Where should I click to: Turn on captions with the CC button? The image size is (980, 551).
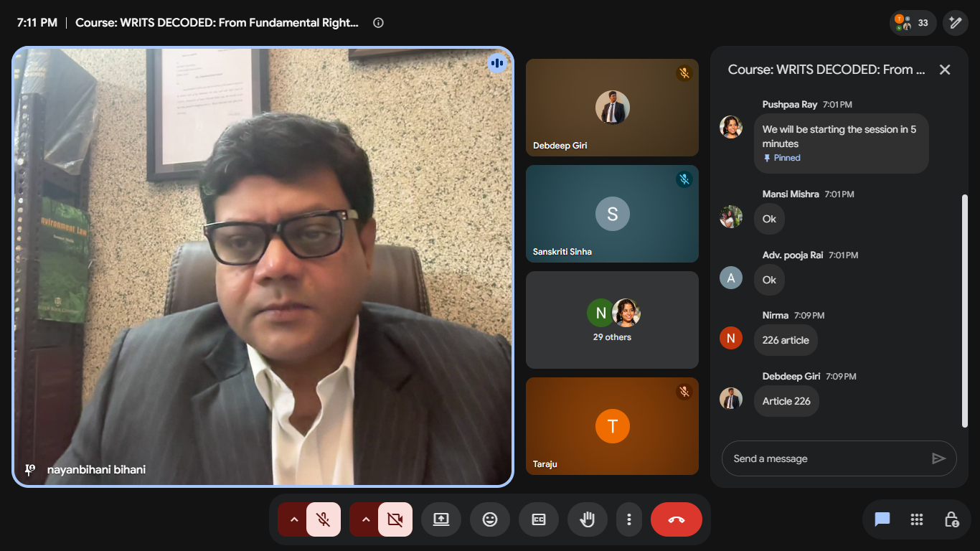pos(539,519)
